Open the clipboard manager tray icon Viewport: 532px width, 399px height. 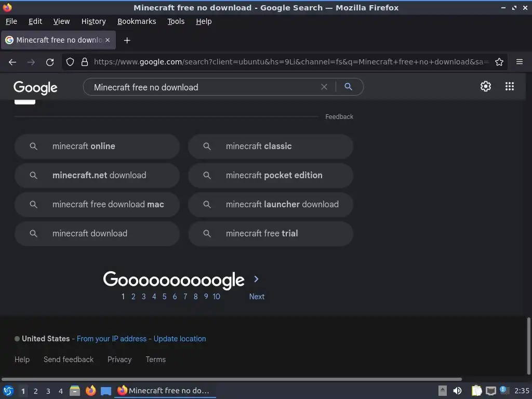[x=476, y=391]
